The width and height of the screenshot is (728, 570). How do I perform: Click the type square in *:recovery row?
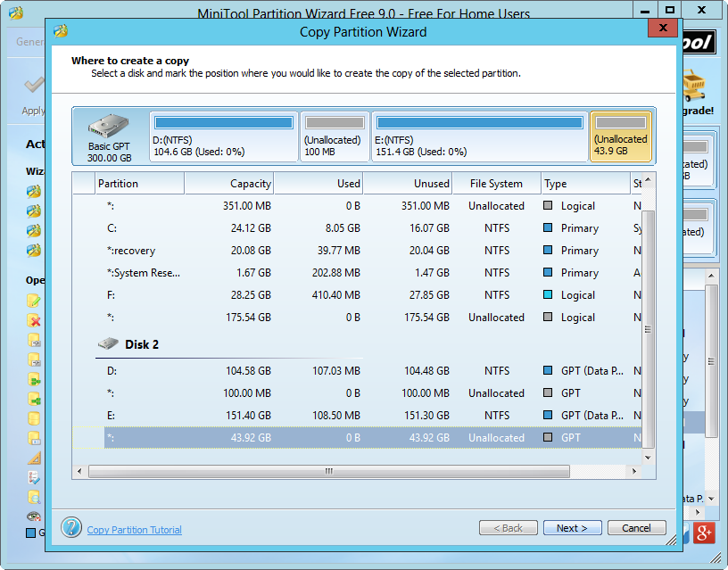548,250
